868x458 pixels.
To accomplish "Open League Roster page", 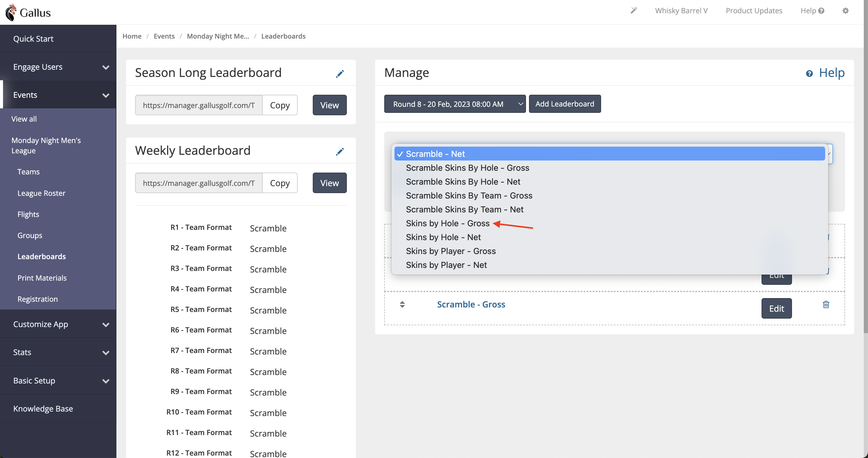I will coord(41,193).
